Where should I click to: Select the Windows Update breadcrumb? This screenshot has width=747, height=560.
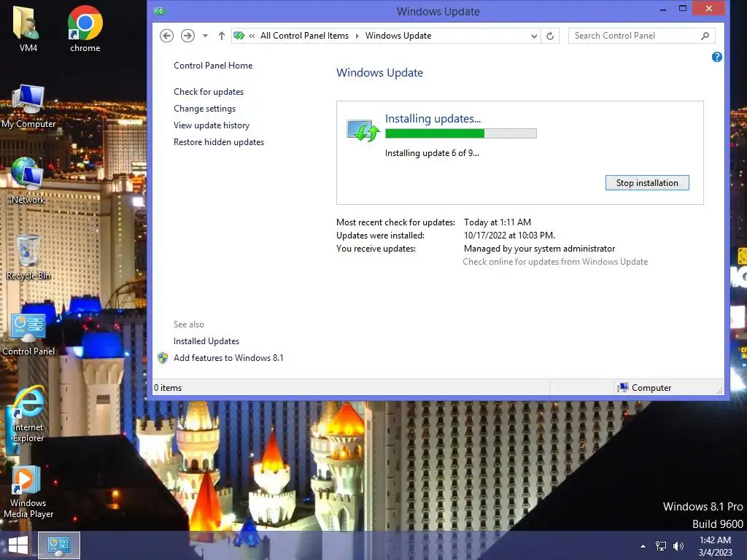tap(398, 36)
